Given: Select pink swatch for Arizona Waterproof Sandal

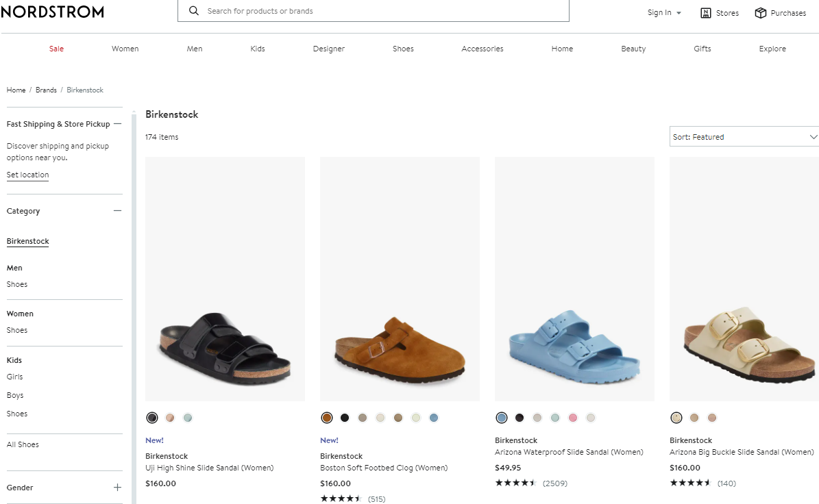Looking at the screenshot, I should point(573,418).
